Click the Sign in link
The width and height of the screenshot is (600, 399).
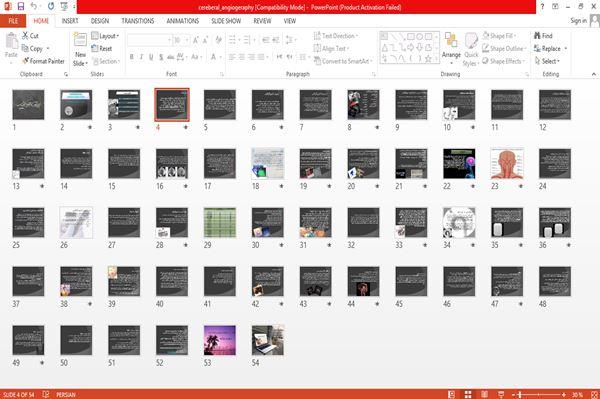[x=578, y=21]
